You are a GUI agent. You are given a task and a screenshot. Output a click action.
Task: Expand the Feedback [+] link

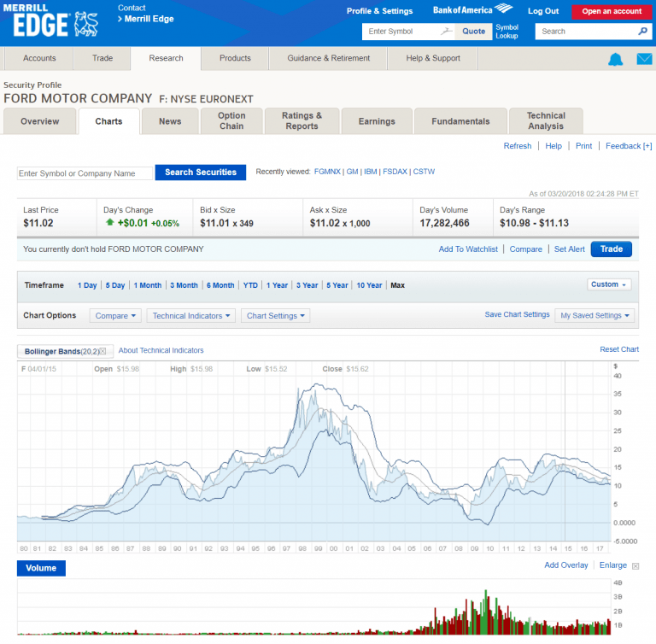(629, 145)
